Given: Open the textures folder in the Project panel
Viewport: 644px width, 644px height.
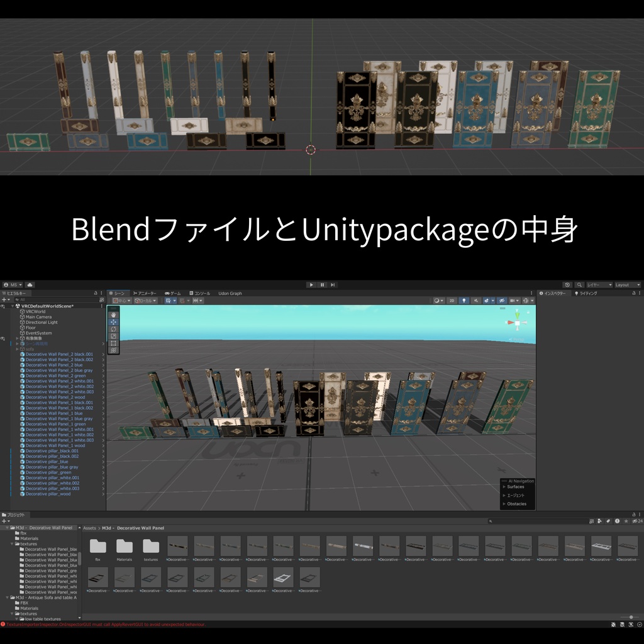Looking at the screenshot, I should 151,546.
